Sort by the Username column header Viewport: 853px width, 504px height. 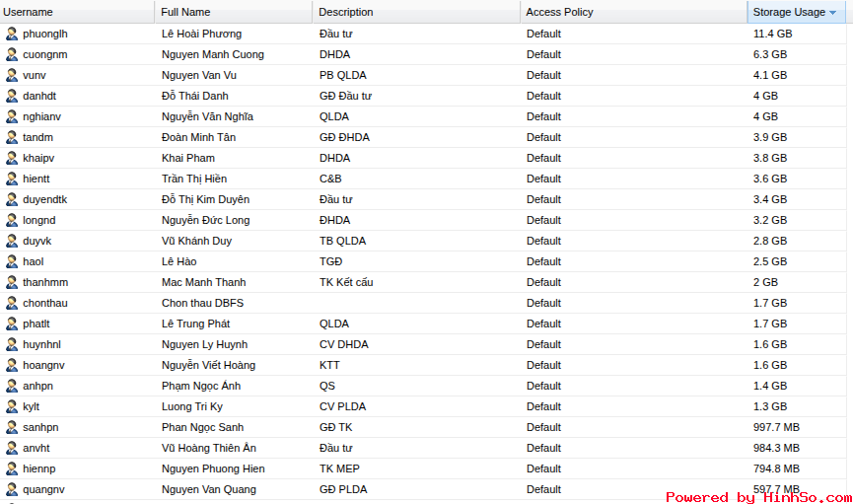[x=77, y=12]
